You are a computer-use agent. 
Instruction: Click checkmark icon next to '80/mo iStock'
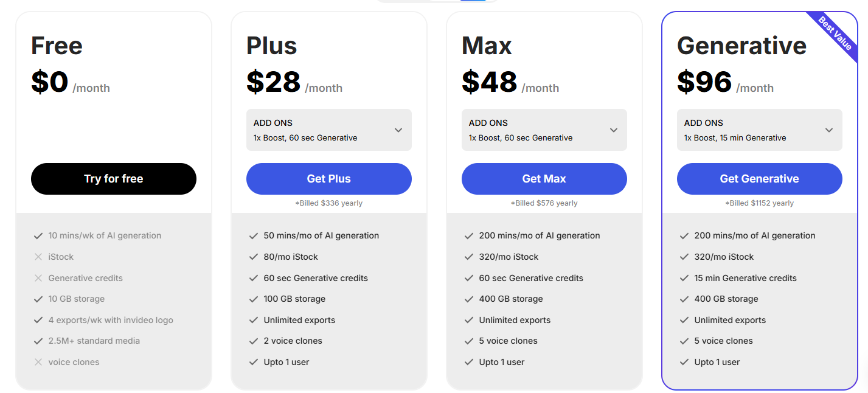[x=254, y=257]
